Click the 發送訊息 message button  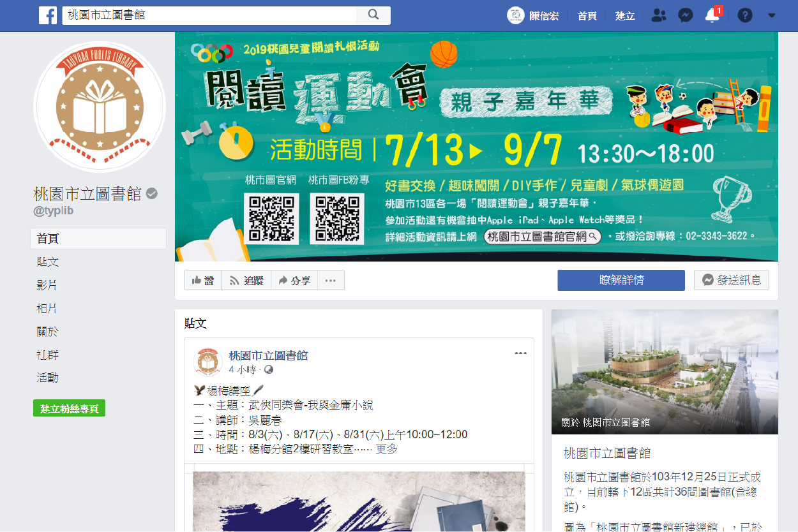coord(731,281)
